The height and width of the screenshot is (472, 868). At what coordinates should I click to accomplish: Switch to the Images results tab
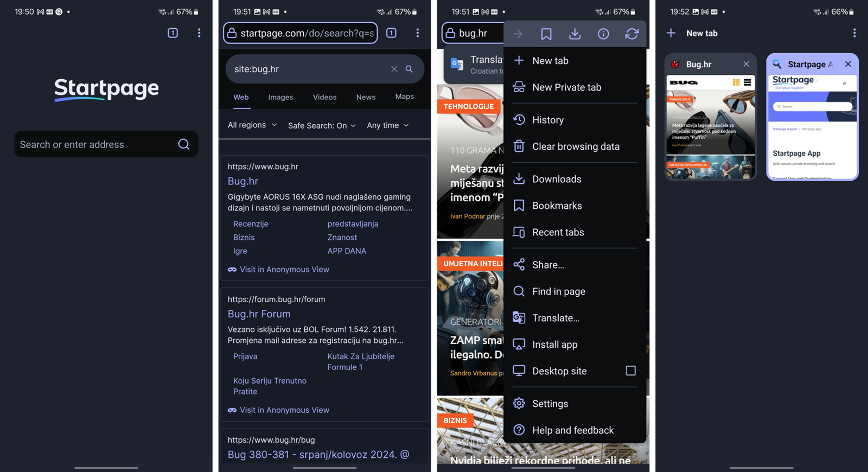click(x=280, y=97)
